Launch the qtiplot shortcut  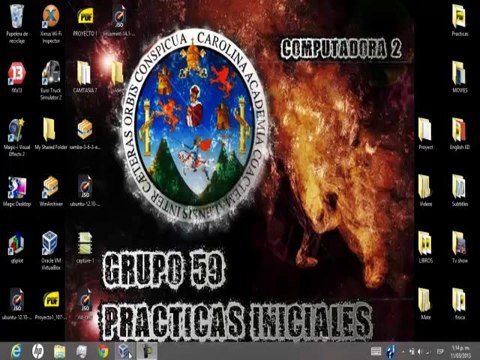point(17,248)
